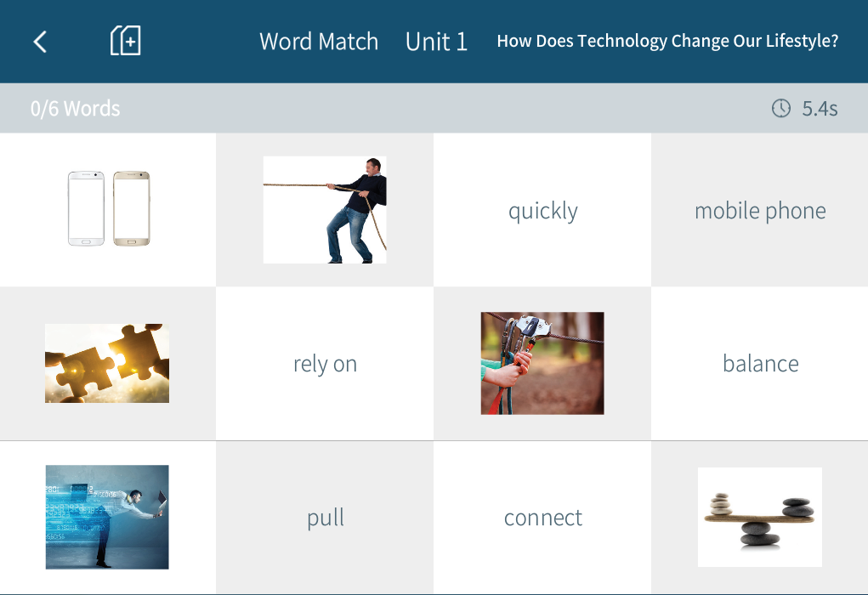The width and height of the screenshot is (868, 595).
Task: Click the Word Match title
Action: point(319,42)
